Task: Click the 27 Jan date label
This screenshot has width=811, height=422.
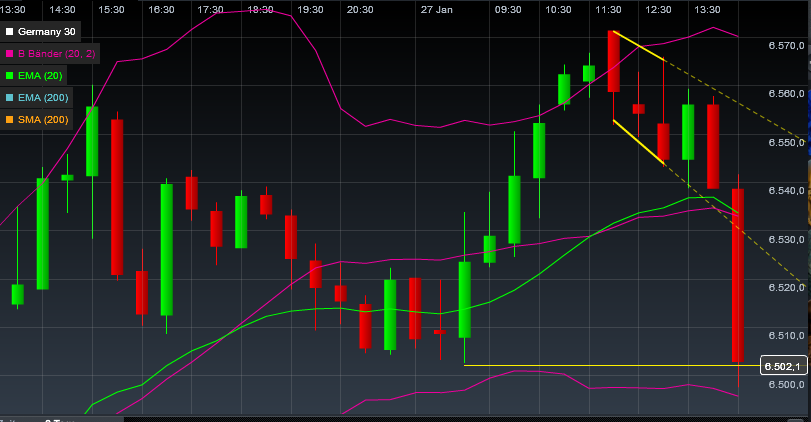Action: pos(437,10)
